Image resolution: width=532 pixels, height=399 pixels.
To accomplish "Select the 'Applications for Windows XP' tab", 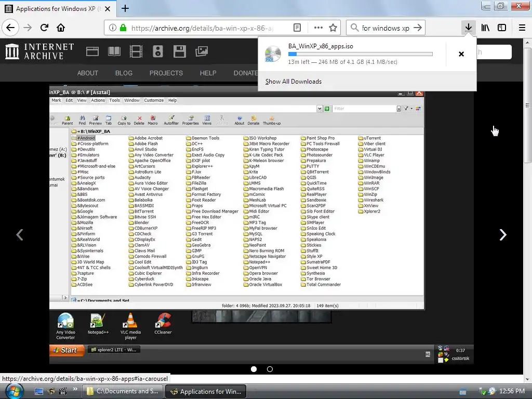I will point(58,8).
